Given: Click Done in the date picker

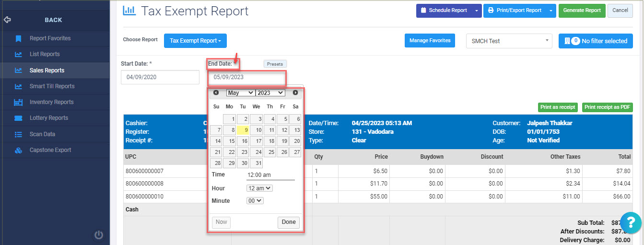Looking at the screenshot, I should 289,222.
